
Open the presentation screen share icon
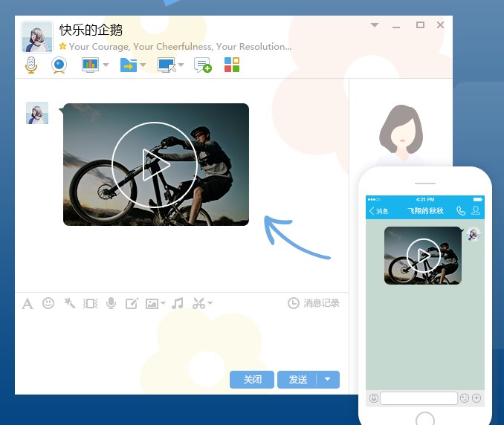tap(91, 65)
